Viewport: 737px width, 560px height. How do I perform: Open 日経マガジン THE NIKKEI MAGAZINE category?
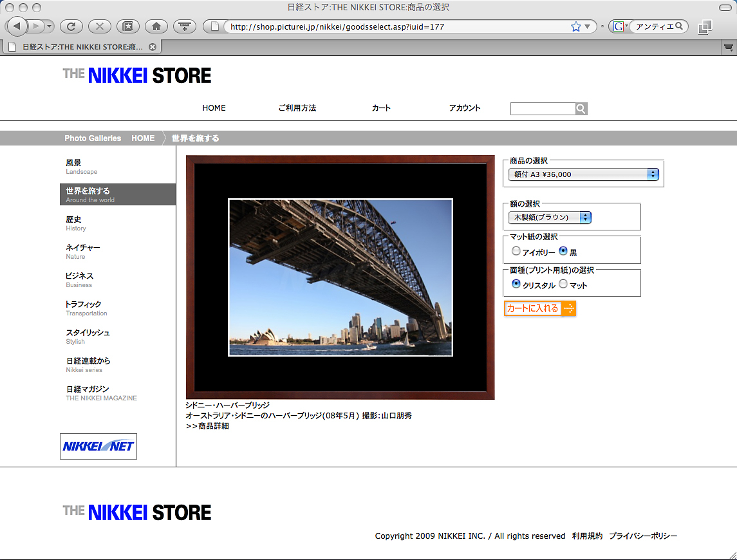tap(102, 393)
